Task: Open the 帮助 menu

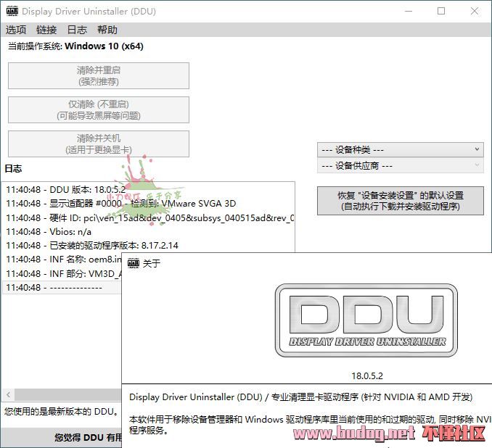Action: point(107,30)
